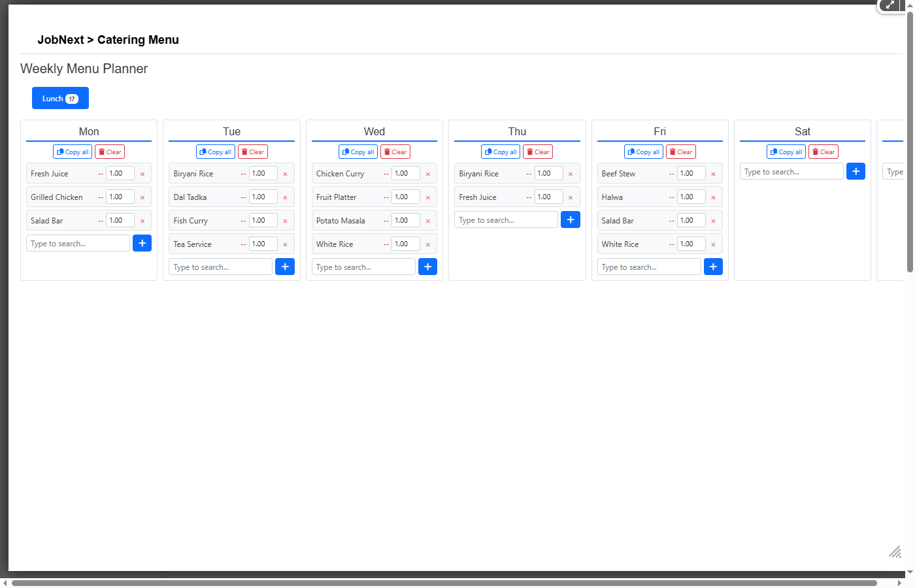Click Clear on the Saturday column
The width and height of the screenshot is (915, 588).
pyautogui.click(x=823, y=151)
